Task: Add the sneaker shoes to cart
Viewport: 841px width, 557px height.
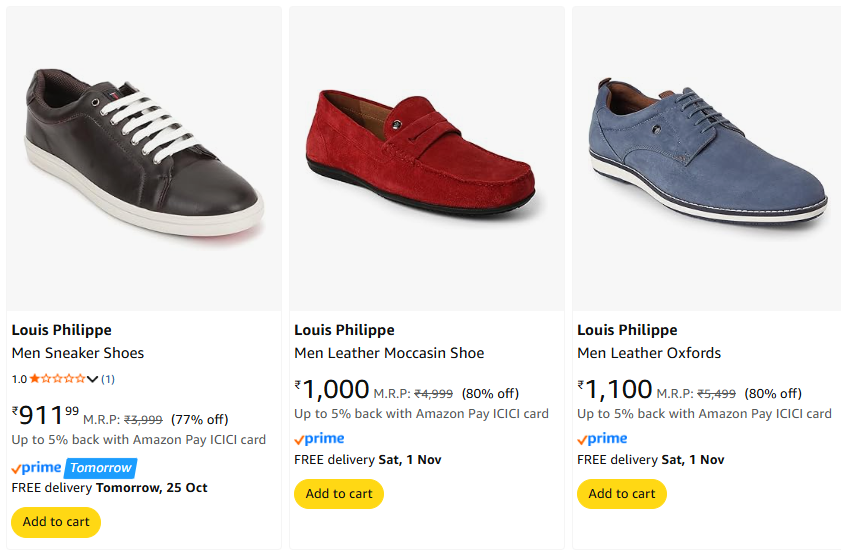Action: (56, 522)
